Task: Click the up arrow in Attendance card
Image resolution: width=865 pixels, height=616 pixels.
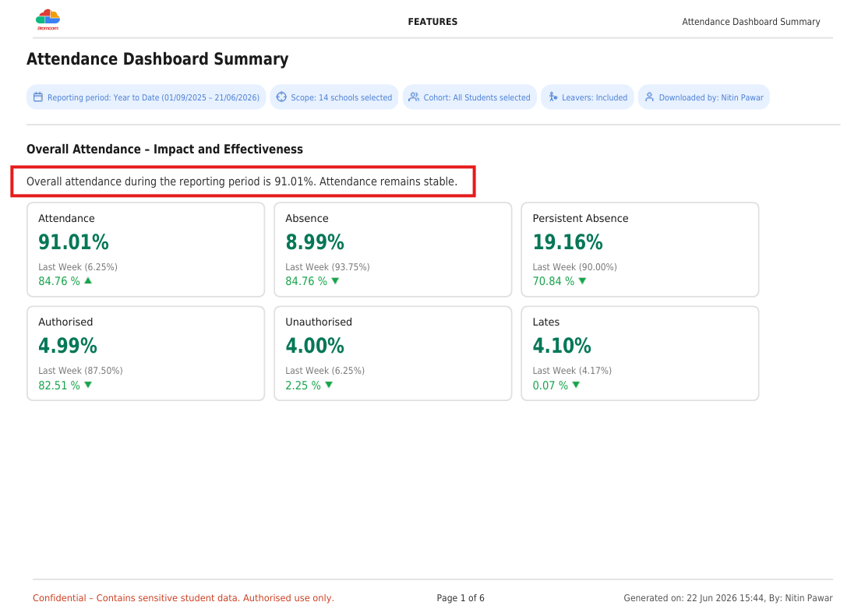Action: click(x=88, y=280)
